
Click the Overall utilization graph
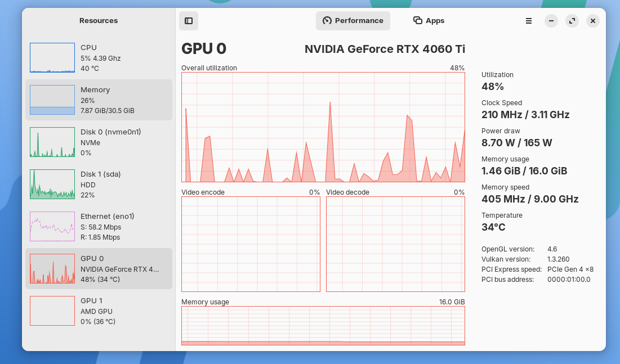pos(323,127)
